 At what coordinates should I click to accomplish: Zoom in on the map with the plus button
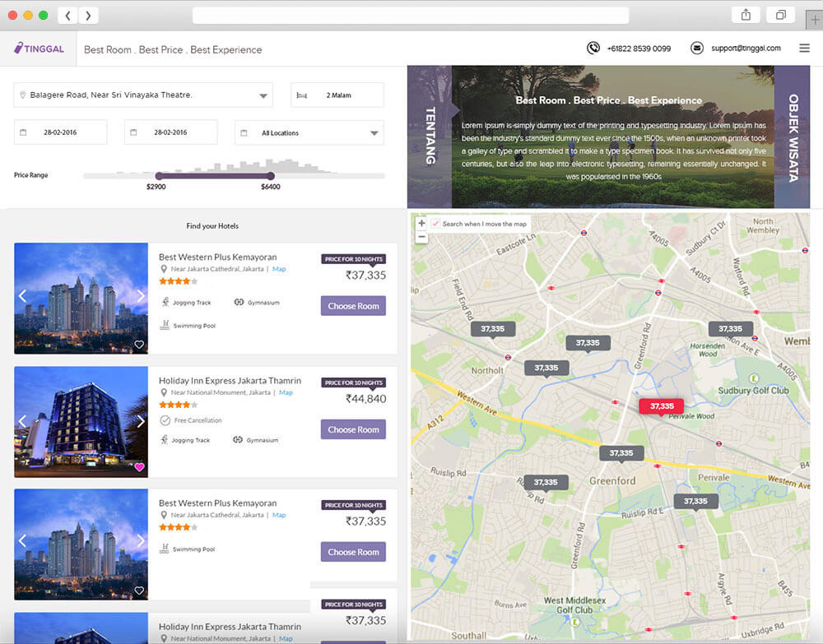(x=421, y=223)
